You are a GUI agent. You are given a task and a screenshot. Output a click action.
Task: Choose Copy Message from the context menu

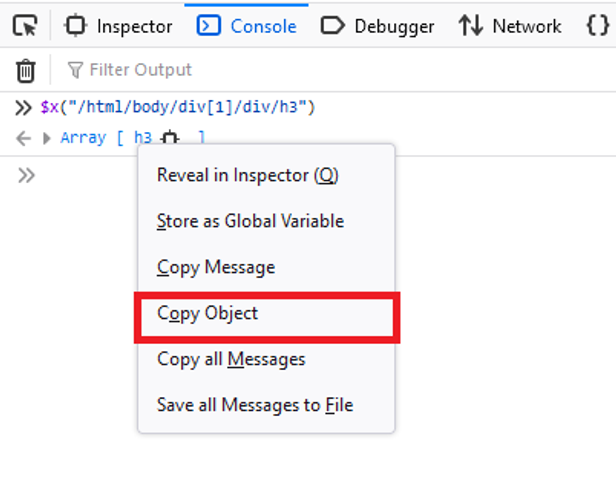click(216, 267)
